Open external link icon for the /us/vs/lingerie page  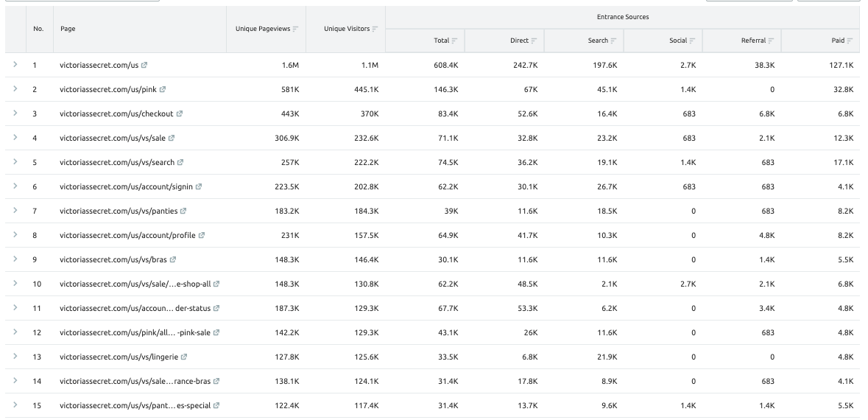coord(184,357)
